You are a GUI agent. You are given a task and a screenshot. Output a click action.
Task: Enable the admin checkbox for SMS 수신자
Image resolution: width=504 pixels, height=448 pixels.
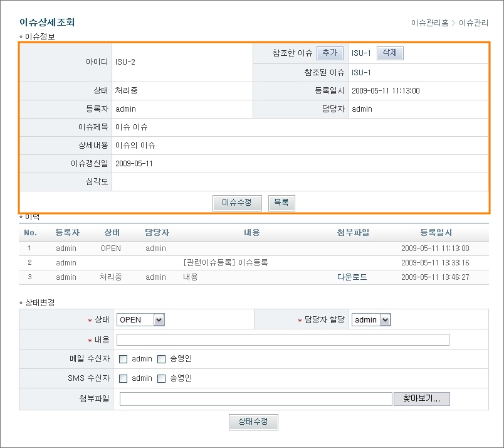[123, 379]
